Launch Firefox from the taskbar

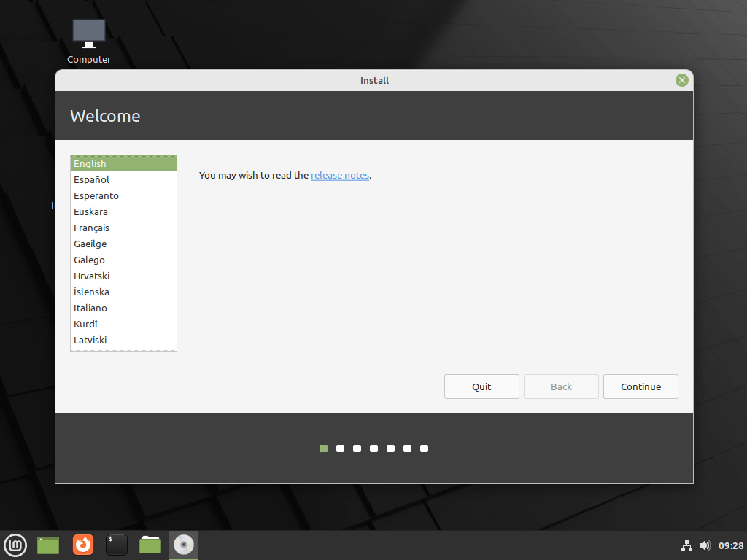pyautogui.click(x=83, y=545)
